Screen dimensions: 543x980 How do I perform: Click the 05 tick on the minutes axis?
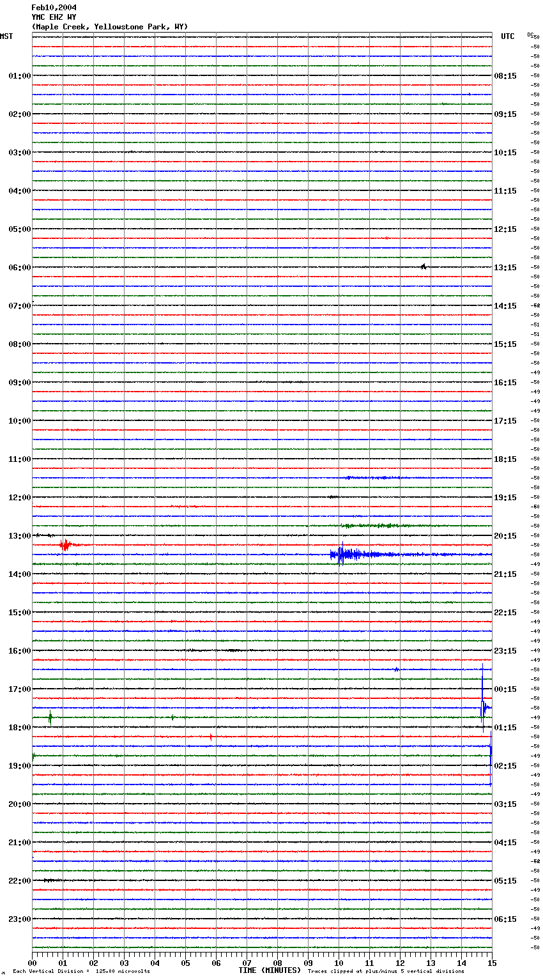pyautogui.click(x=185, y=963)
